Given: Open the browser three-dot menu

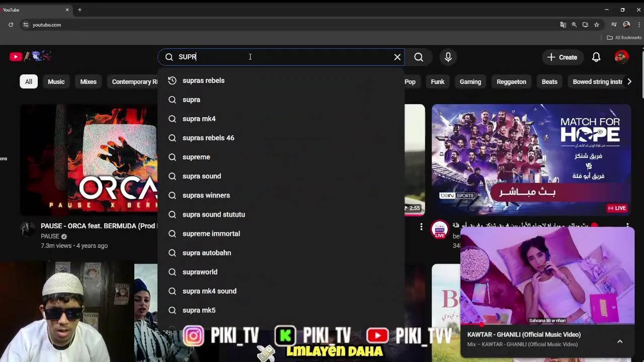Looking at the screenshot, I should (639, 25).
